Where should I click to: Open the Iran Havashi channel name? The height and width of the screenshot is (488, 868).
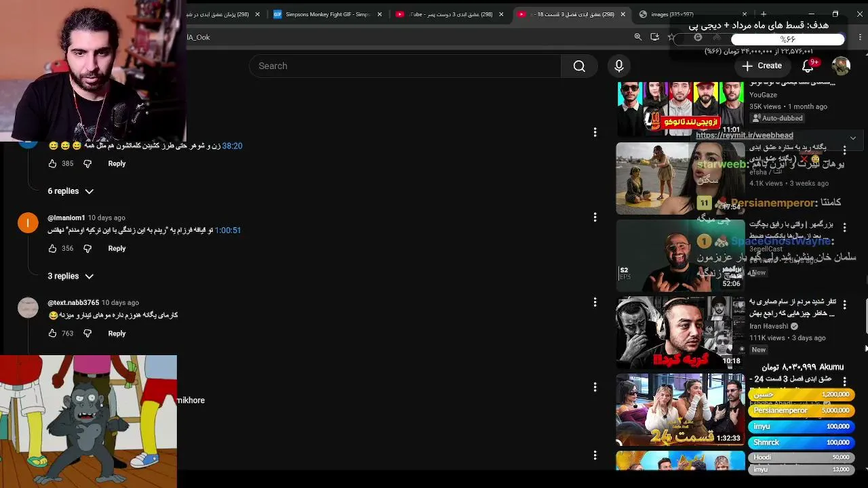tap(768, 326)
